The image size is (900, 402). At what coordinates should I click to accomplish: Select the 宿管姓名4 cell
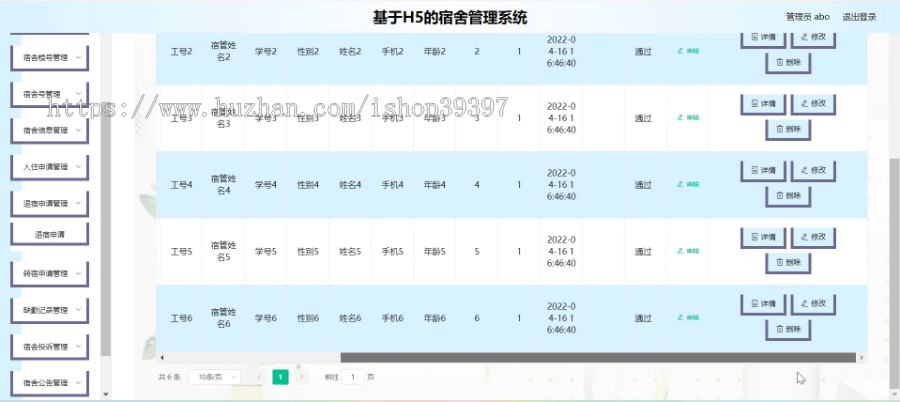[x=223, y=185]
